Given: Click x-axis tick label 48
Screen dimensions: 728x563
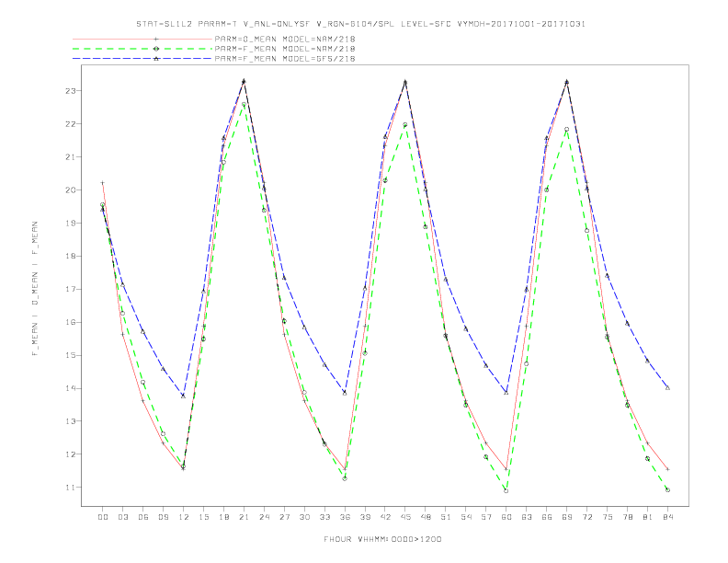Looking at the screenshot, I should pos(426,517).
